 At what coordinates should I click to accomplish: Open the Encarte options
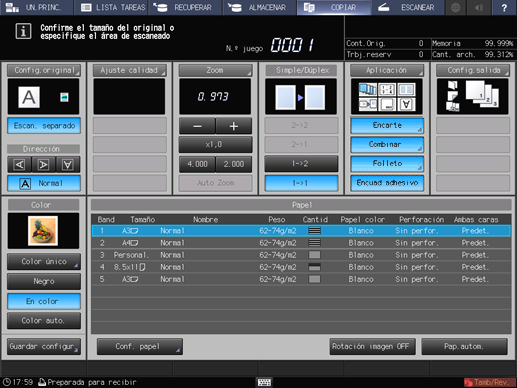387,126
